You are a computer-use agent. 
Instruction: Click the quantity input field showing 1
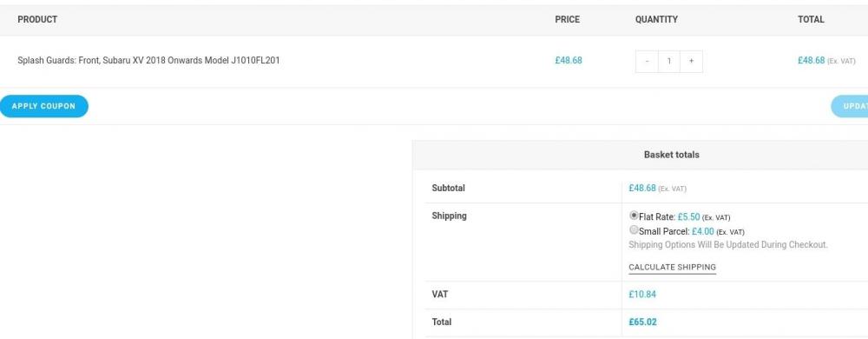coord(669,62)
